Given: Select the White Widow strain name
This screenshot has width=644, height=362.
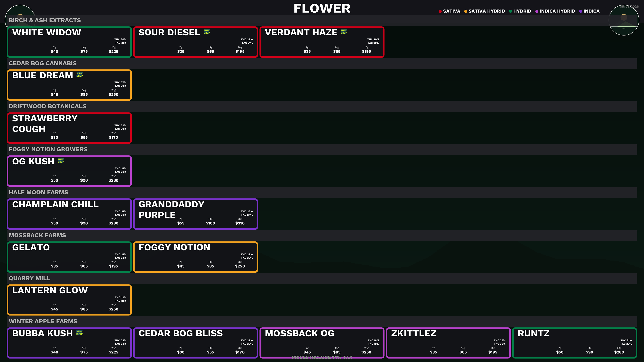Looking at the screenshot, I should point(47,32).
